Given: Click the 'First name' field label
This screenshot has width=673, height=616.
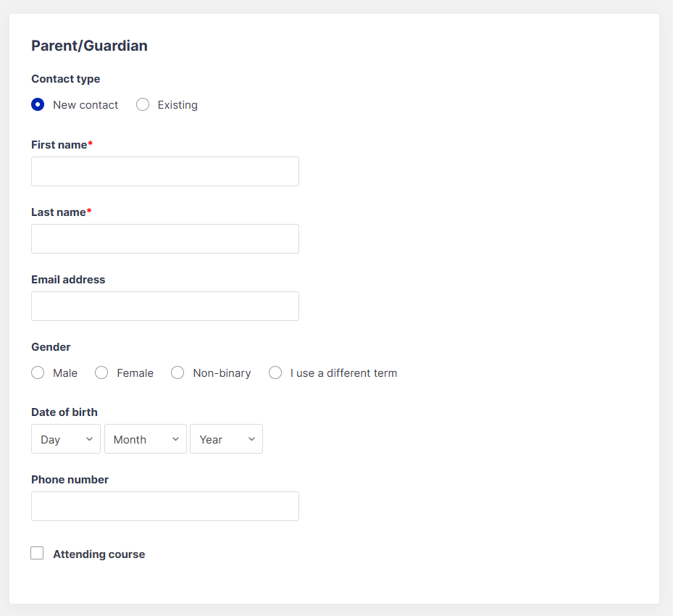Looking at the screenshot, I should tap(59, 145).
